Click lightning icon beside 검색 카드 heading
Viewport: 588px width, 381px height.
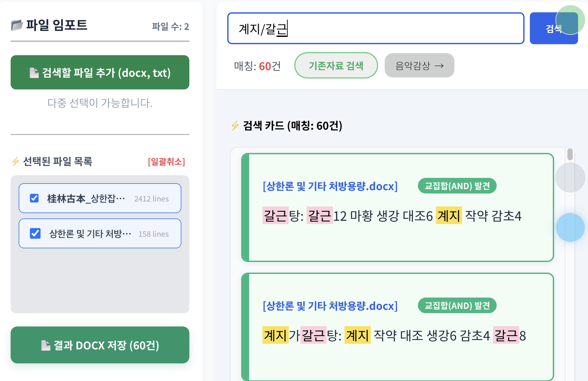pyautogui.click(x=235, y=126)
